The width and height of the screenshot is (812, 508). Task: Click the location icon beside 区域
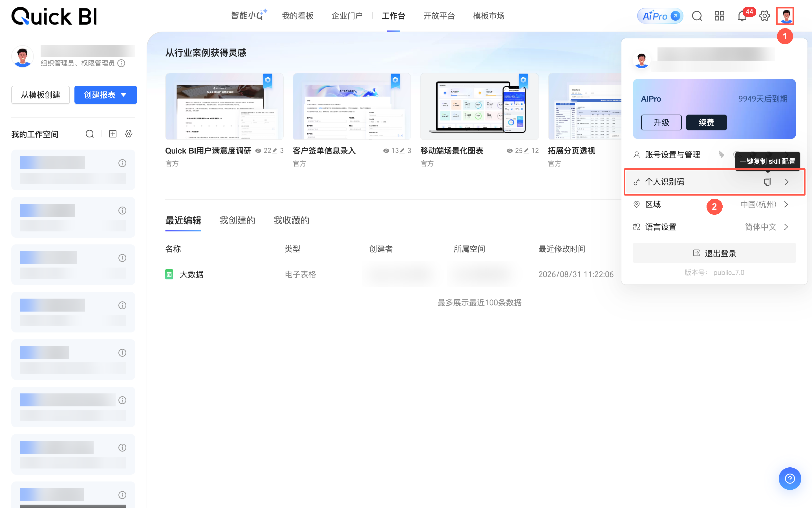pos(637,204)
